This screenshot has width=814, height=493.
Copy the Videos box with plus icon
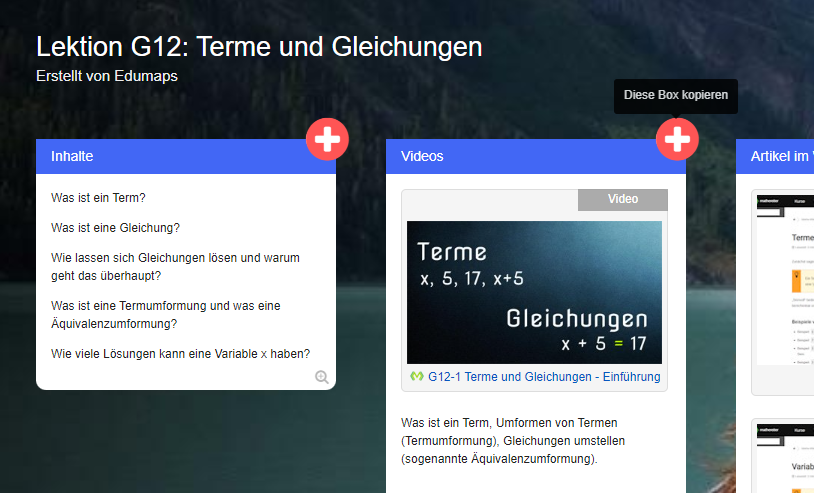677,139
